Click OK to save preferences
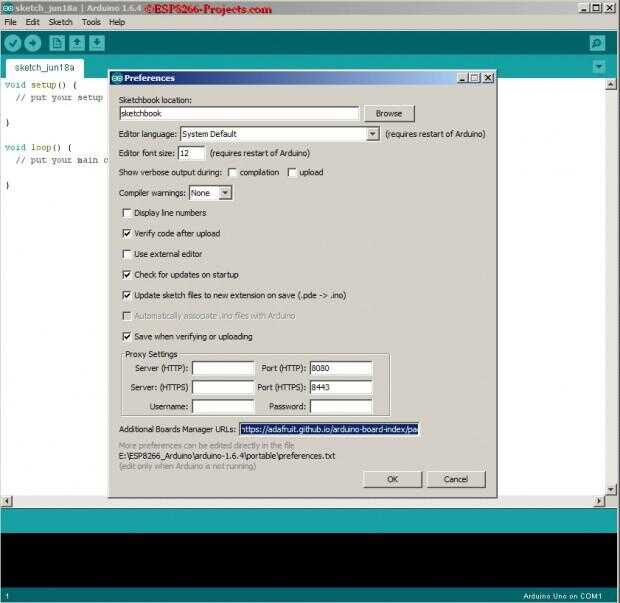This screenshot has height=603, width=620. [x=393, y=479]
